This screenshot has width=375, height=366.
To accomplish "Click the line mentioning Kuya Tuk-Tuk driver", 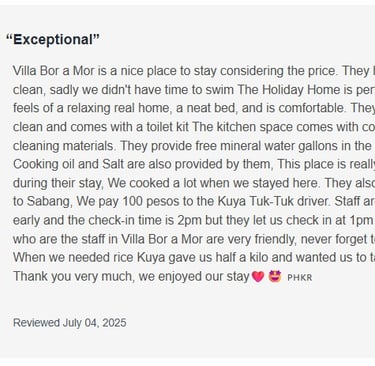I will [x=194, y=201].
